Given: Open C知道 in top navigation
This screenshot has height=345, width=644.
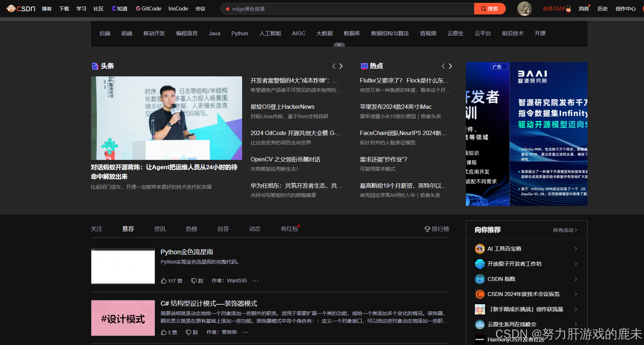Looking at the screenshot, I should [120, 9].
